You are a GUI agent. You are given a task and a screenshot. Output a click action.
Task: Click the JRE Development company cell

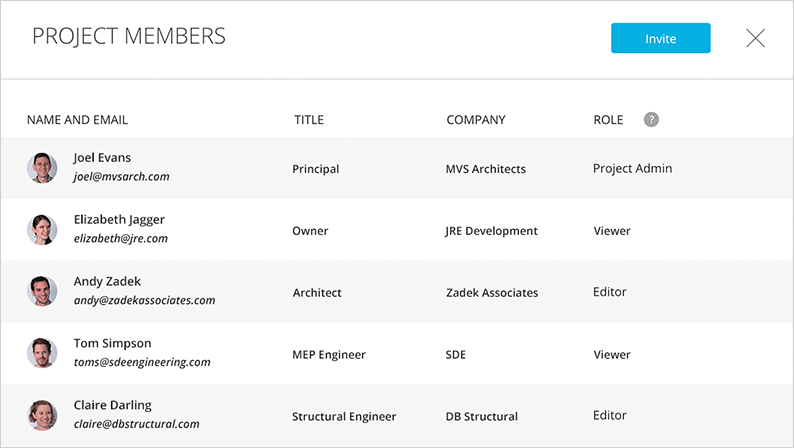[x=491, y=231]
